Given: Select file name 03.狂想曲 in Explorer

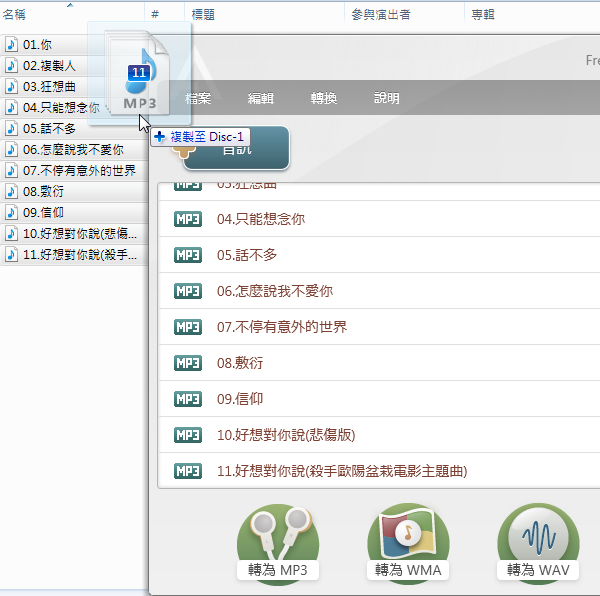Looking at the screenshot, I should point(49,87).
